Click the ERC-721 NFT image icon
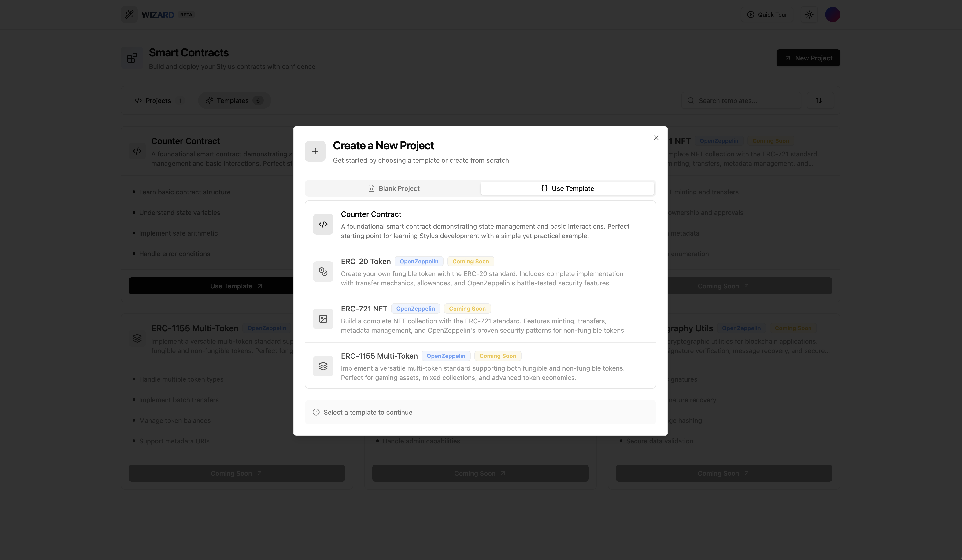The width and height of the screenshot is (962, 560). (x=323, y=319)
